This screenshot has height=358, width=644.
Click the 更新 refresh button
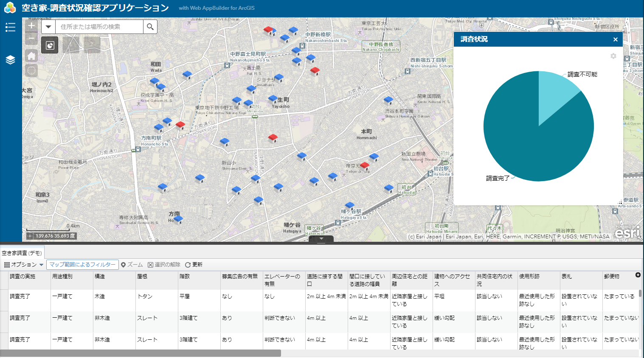pos(194,265)
